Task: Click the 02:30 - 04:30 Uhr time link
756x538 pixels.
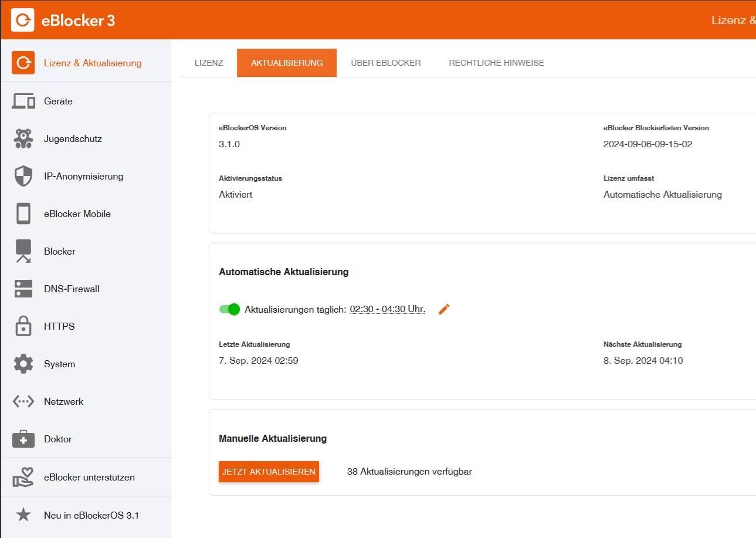Action: (x=387, y=309)
